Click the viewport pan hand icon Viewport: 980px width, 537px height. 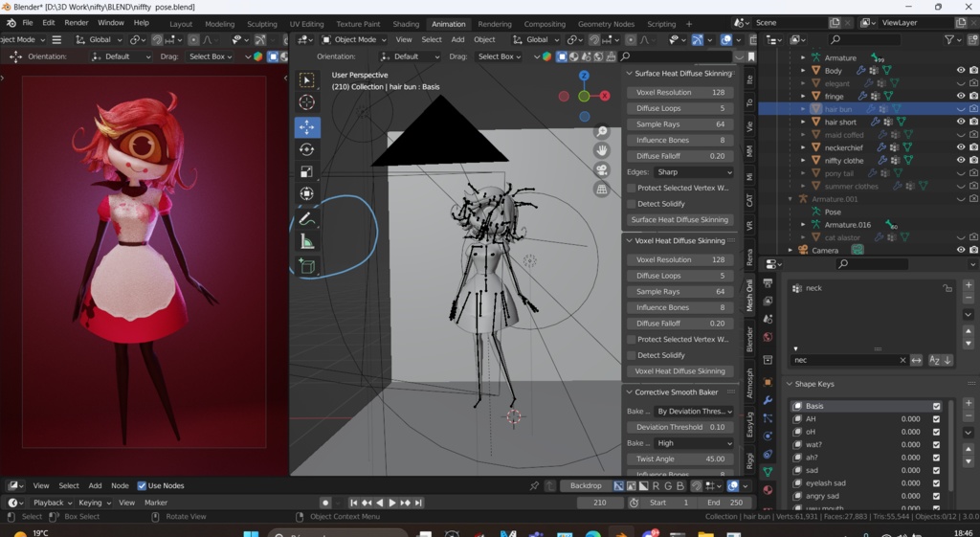pos(601,150)
